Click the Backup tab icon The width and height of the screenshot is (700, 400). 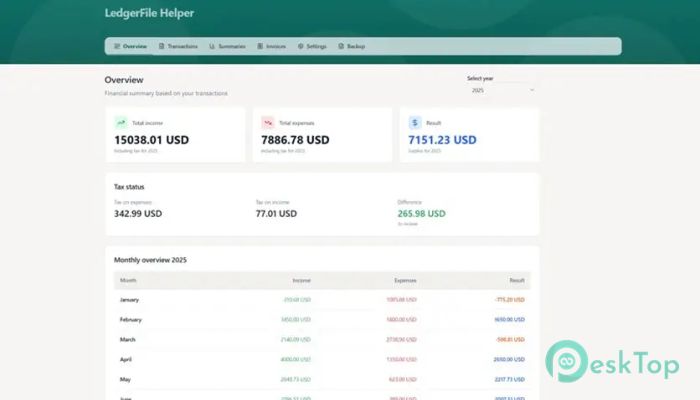(341, 46)
